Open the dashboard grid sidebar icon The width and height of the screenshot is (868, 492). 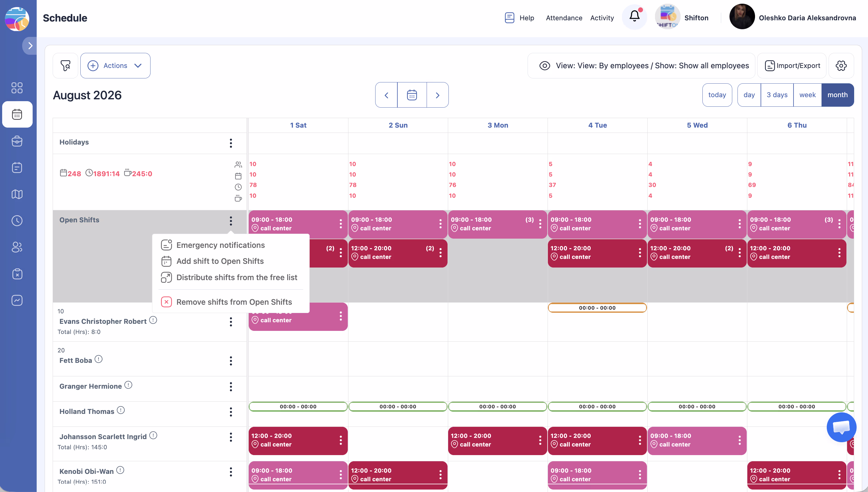[x=17, y=88]
